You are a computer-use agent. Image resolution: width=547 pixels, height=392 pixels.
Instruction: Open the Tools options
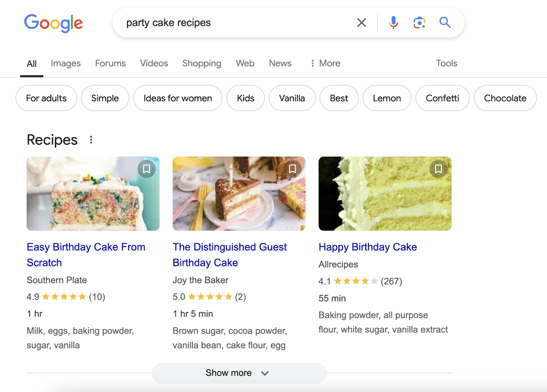tap(446, 63)
